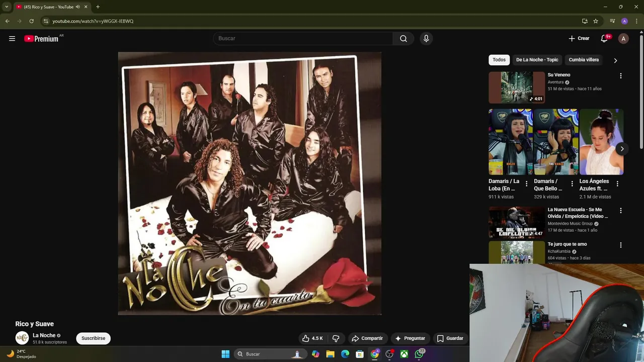View site information icon in address bar

click(x=46, y=21)
